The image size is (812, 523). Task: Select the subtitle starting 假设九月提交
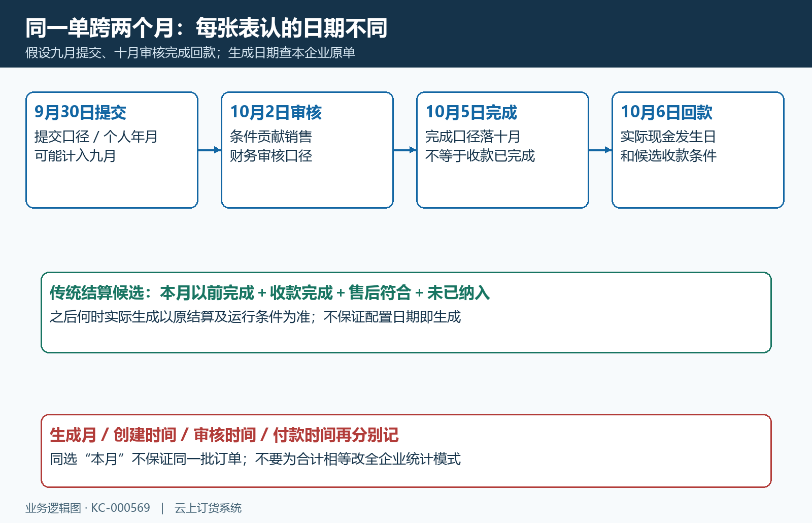click(190, 53)
